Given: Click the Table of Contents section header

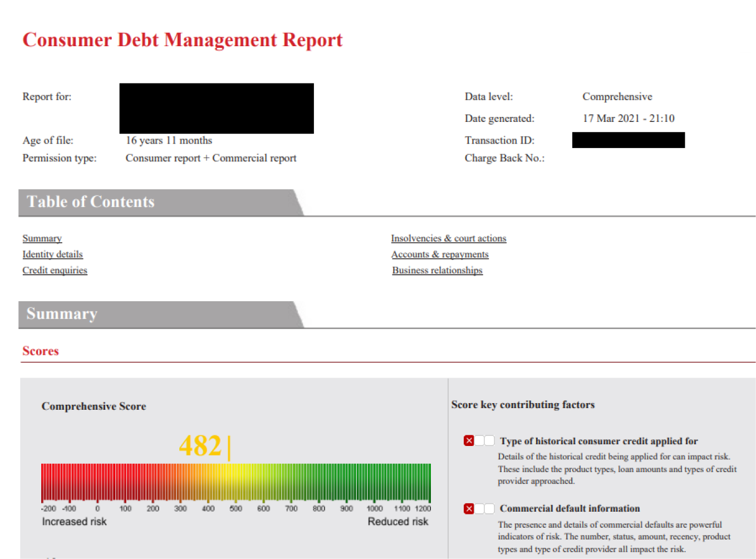Looking at the screenshot, I should point(91,202).
